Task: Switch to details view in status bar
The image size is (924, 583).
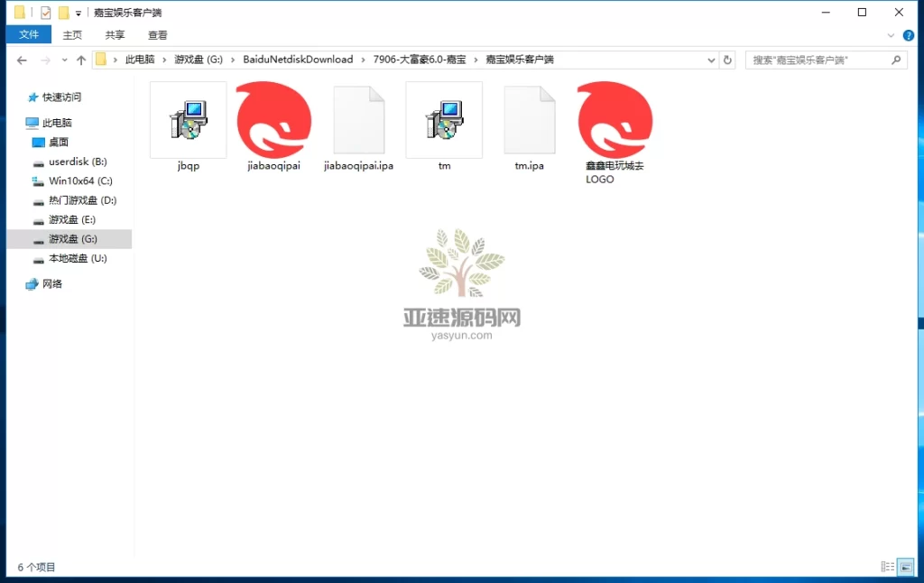Action: click(x=889, y=567)
